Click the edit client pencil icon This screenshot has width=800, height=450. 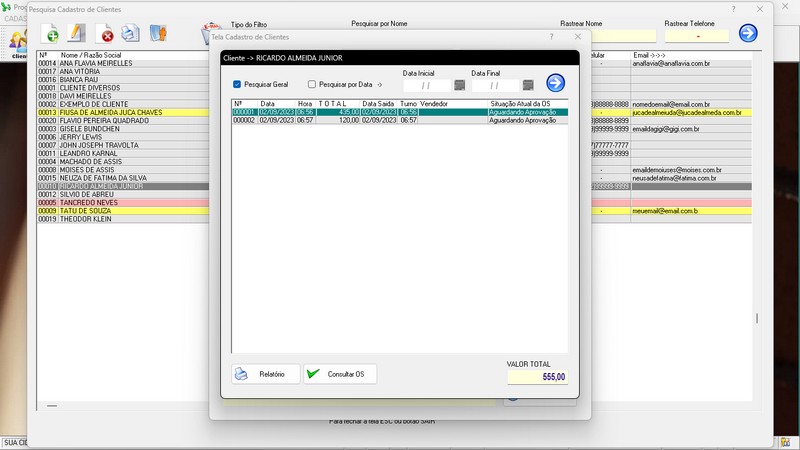(77, 34)
